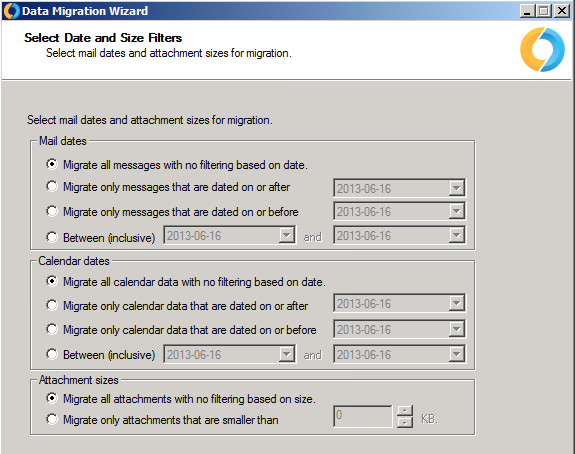The width and height of the screenshot is (575, 454).
Task: Minimize the Data Migration Wizard window
Action: point(527,11)
